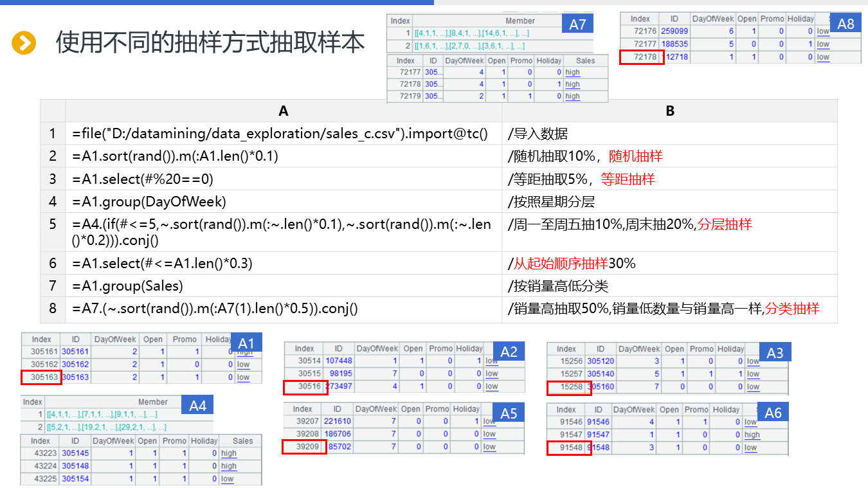This screenshot has height=488, width=868.
Task: Click the low link in the ID 305162 row
Action: [243, 365]
